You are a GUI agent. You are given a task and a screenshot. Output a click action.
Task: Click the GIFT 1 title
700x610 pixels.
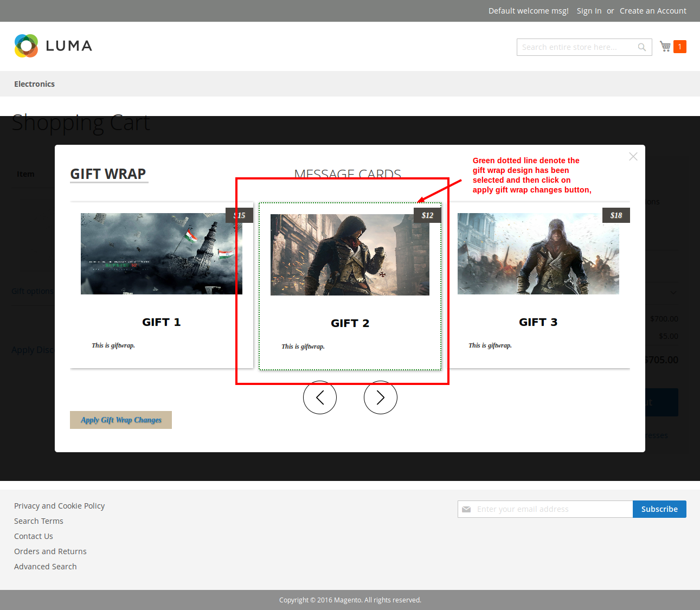[x=162, y=322]
